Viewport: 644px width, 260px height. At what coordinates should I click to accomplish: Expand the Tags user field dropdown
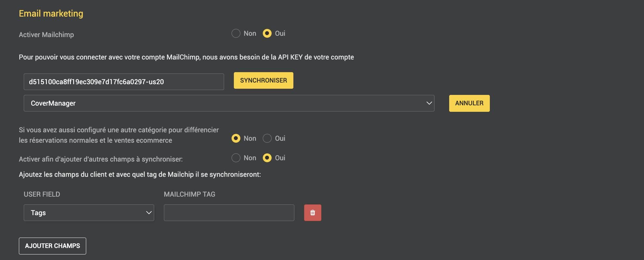point(89,213)
